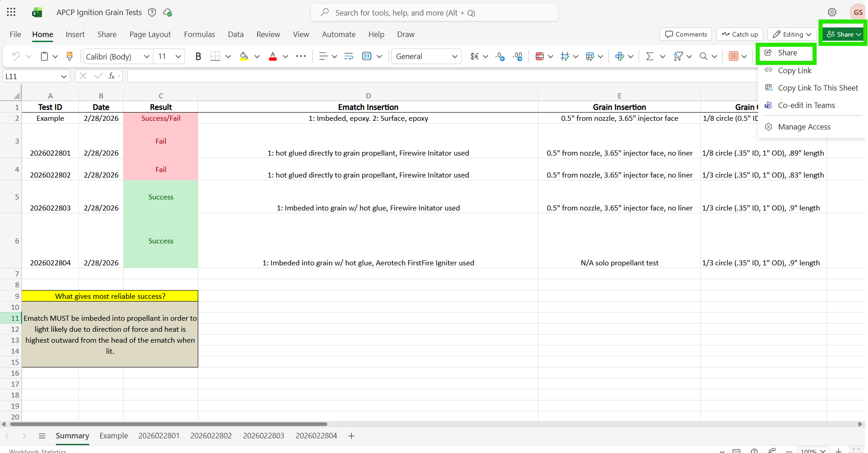Click the Merge cells icon
The height and width of the screenshot is (453, 868).
367,56
